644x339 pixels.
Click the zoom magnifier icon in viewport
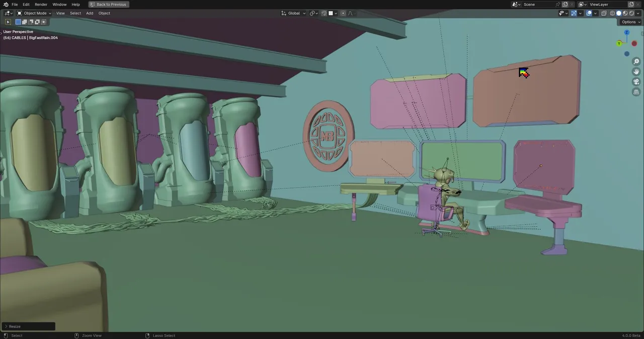(x=636, y=61)
